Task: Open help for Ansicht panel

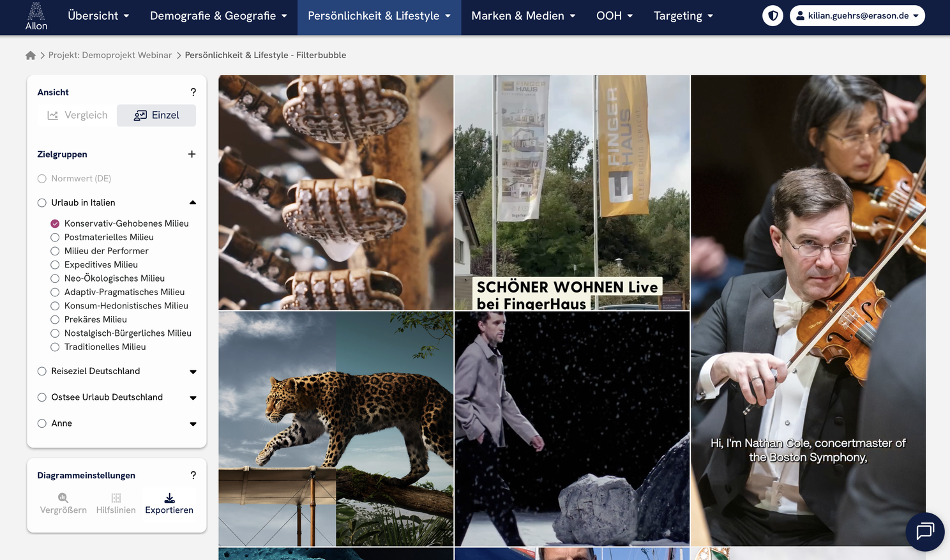Action: (x=193, y=92)
